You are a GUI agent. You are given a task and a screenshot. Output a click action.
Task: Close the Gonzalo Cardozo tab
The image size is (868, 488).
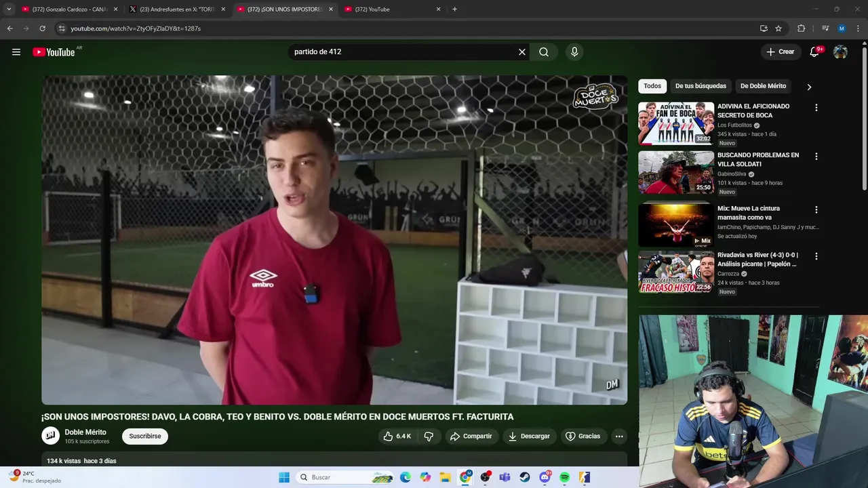click(x=115, y=9)
